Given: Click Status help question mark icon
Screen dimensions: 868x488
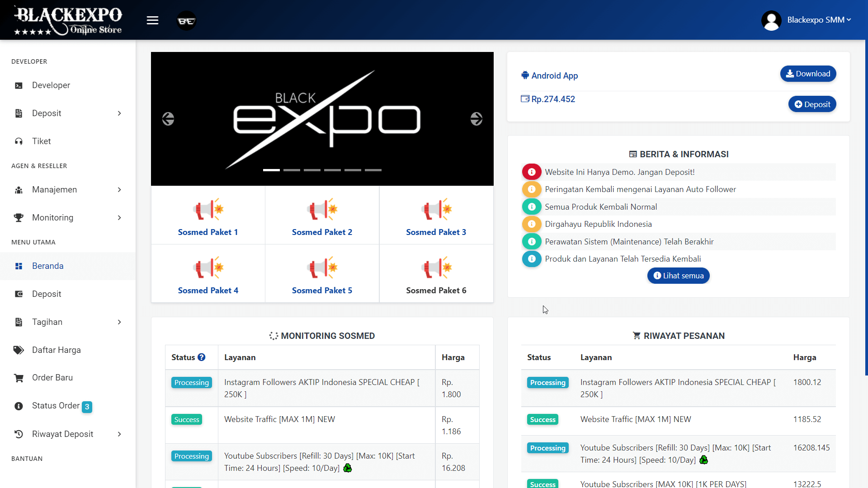Looking at the screenshot, I should 202,357.
